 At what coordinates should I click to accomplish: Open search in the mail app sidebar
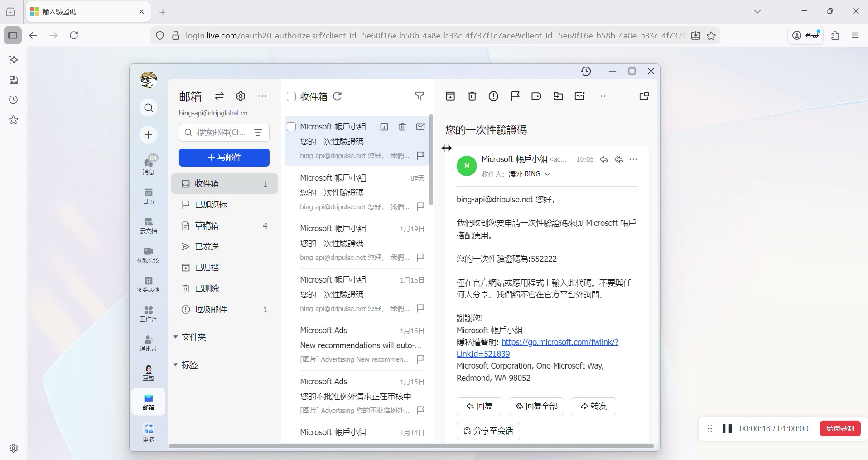click(149, 108)
